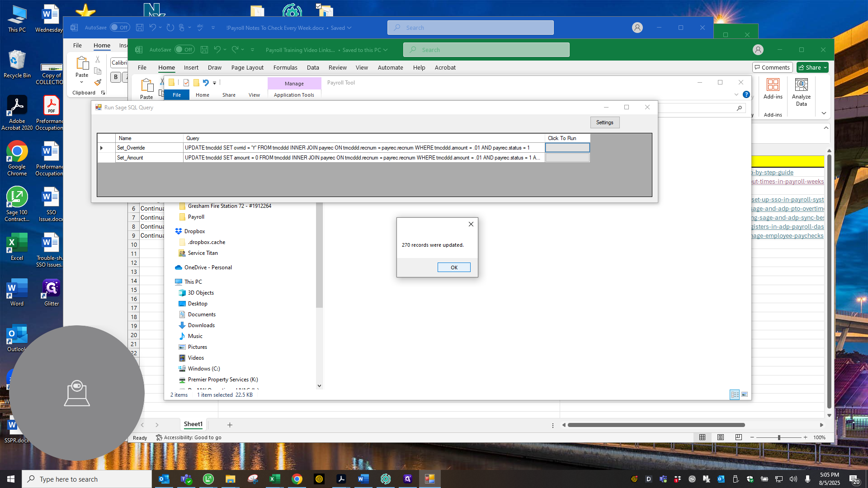Toggle Excel AutoSave switch
The height and width of the screenshot is (488, 868).
tap(184, 50)
